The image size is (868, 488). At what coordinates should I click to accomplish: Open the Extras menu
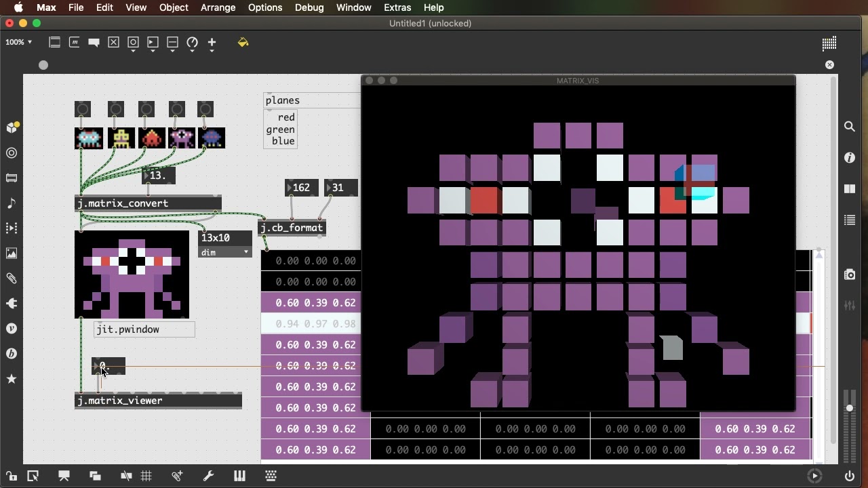397,7
